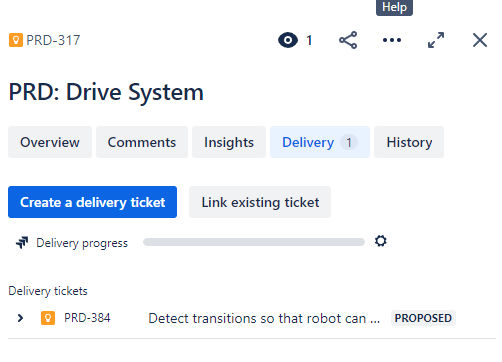Click the PRD-384 ticket type icon
502x362 pixels.
(x=48, y=318)
